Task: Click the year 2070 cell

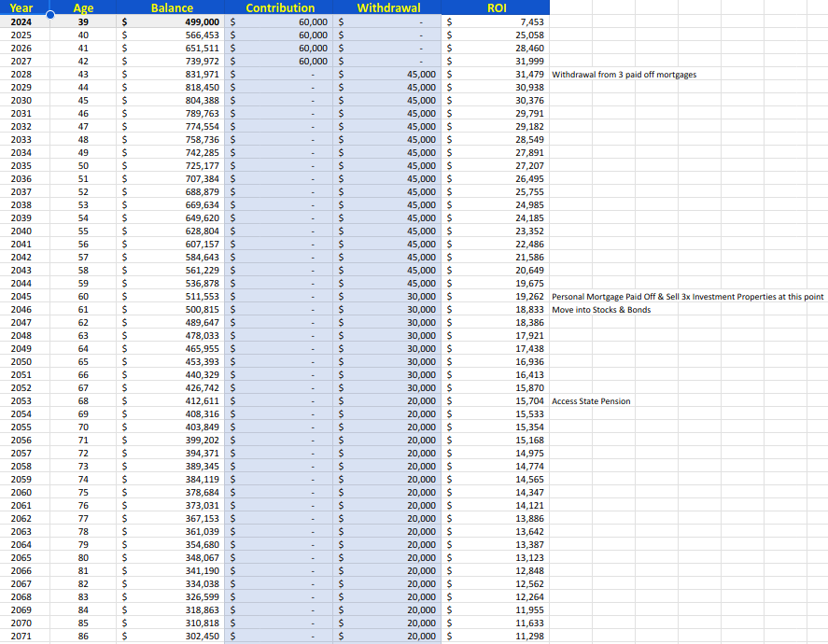Action: click(x=25, y=623)
